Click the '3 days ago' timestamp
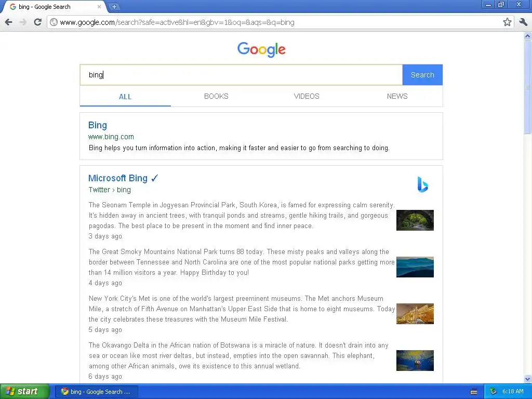The image size is (532, 399). [105, 236]
